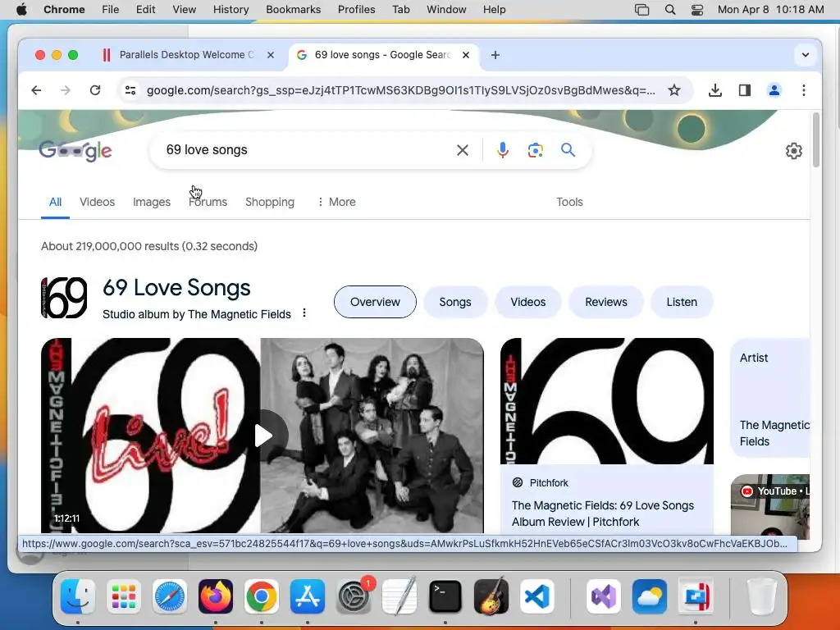Open Launchpad from the Dock
The image size is (840, 630).
coord(124,596)
